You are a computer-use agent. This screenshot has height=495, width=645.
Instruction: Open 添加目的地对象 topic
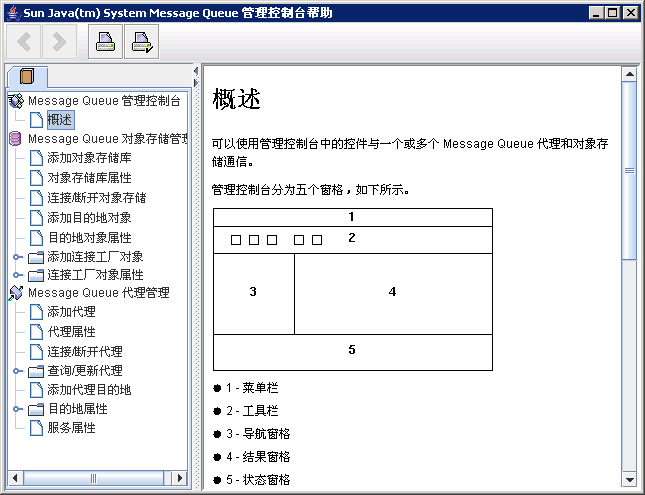[89, 217]
